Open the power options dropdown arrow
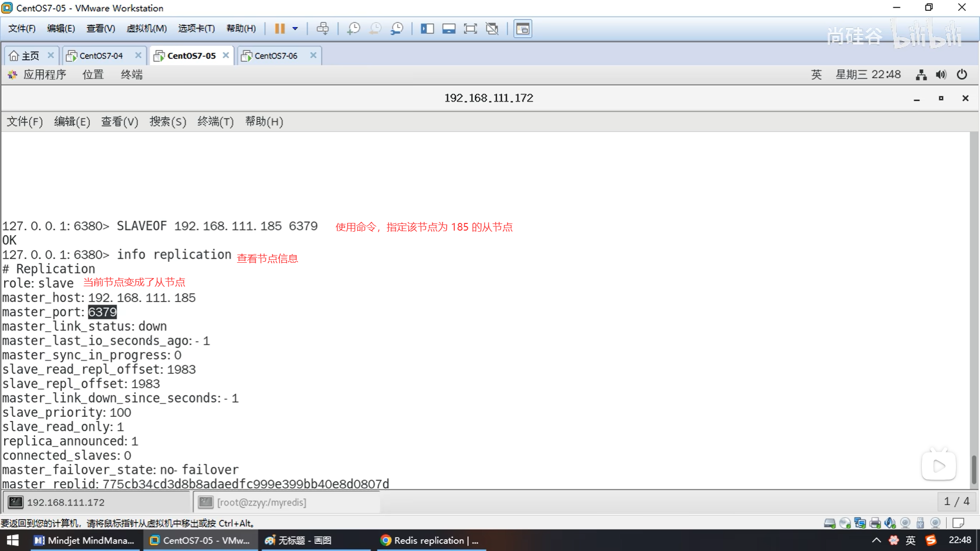980x551 pixels. point(295,29)
